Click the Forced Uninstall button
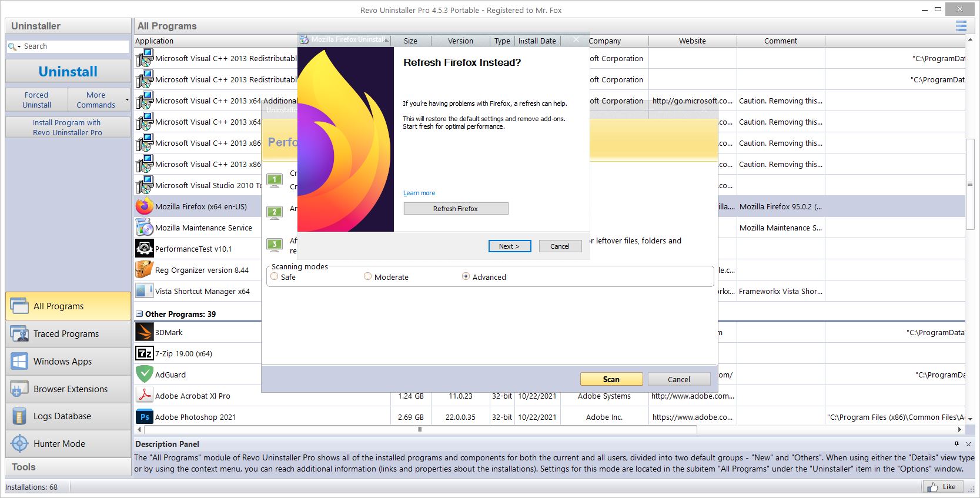Viewport: 980px width, 498px height. [36, 99]
